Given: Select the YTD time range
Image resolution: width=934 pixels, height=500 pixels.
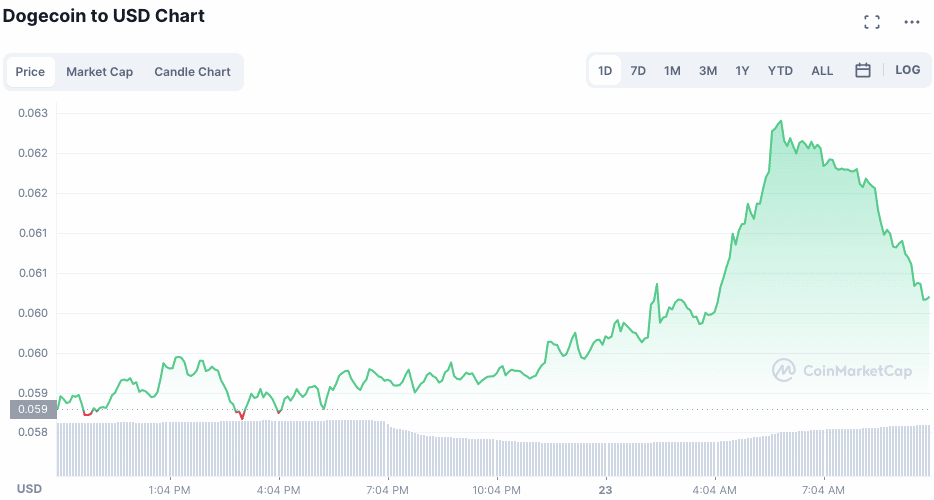Looking at the screenshot, I should 780,71.
